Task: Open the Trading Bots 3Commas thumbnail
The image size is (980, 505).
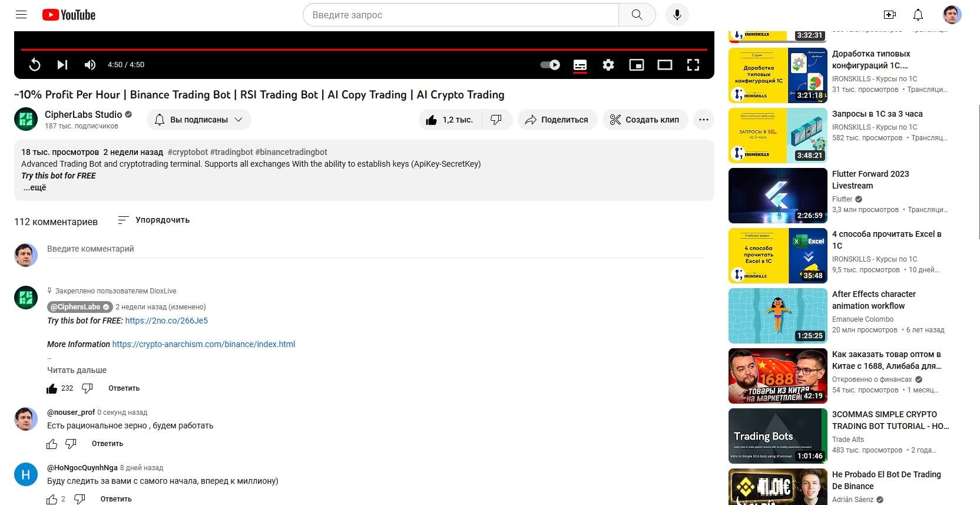Action: 778,436
